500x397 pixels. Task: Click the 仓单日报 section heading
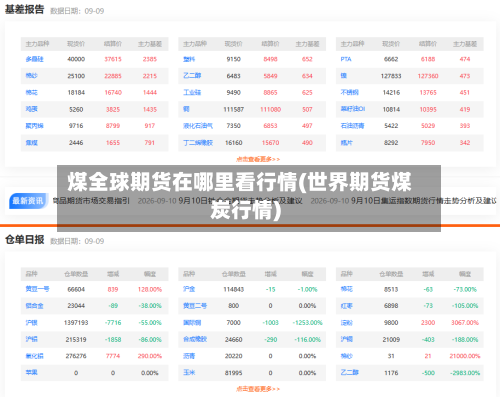click(x=24, y=240)
